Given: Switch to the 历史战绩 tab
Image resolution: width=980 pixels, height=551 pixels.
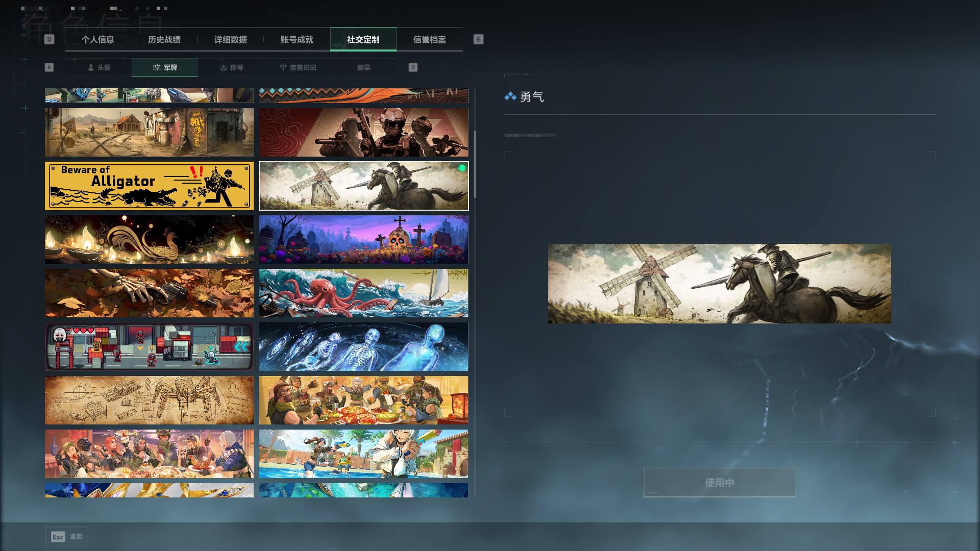Looking at the screenshot, I should pyautogui.click(x=164, y=39).
